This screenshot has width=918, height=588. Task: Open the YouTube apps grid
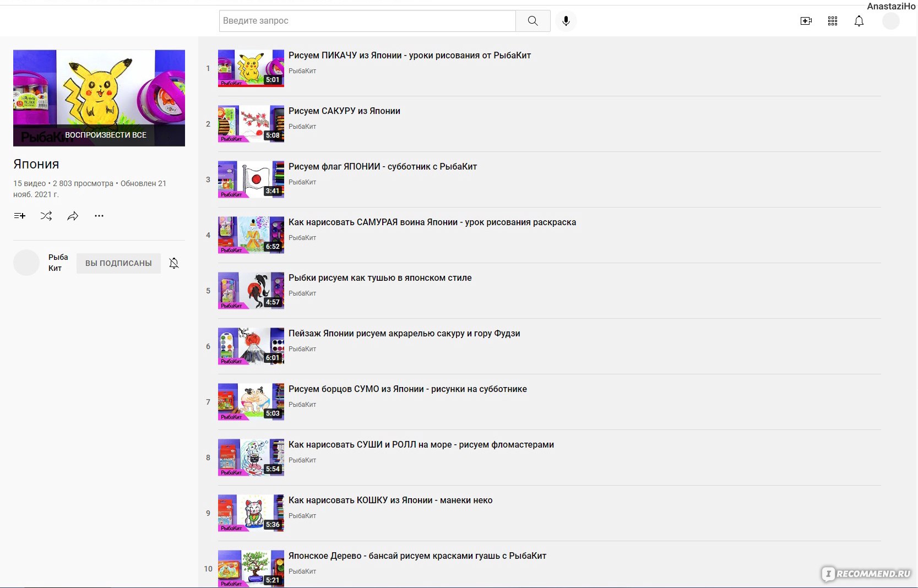point(833,21)
